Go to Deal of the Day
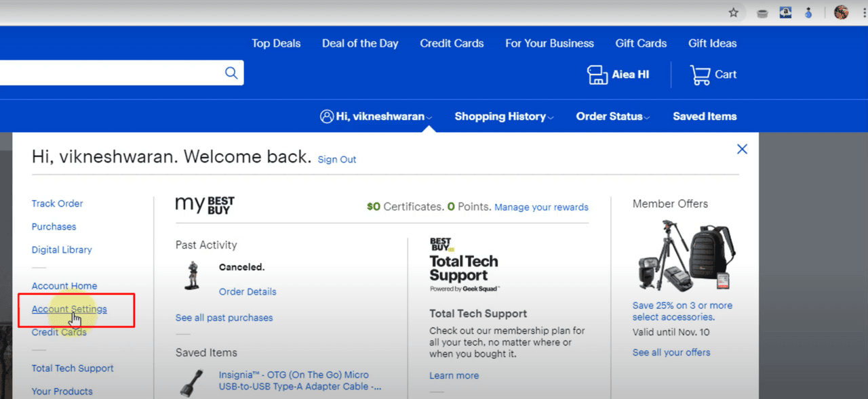Screen dimensions: 868x399 360,43
